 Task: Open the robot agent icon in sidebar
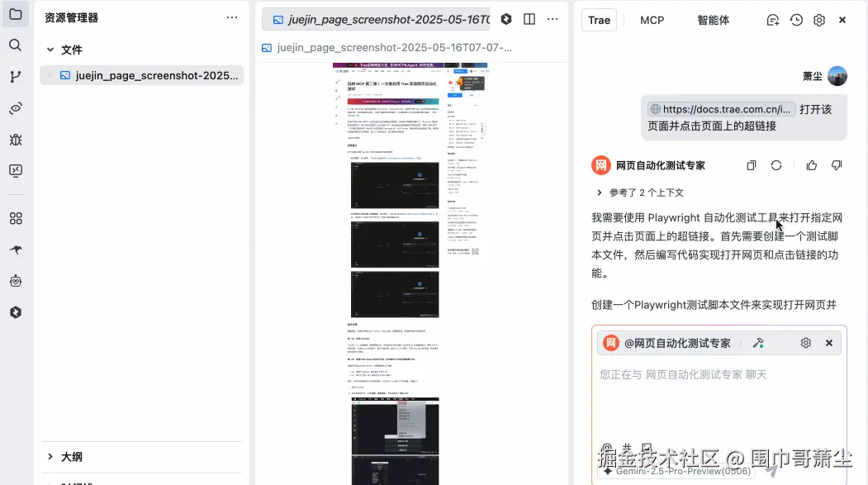pos(16,281)
